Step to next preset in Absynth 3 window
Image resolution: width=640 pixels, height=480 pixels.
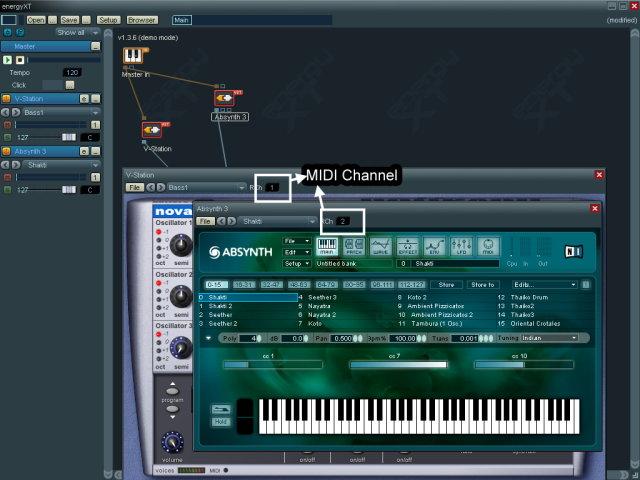tap(231, 221)
